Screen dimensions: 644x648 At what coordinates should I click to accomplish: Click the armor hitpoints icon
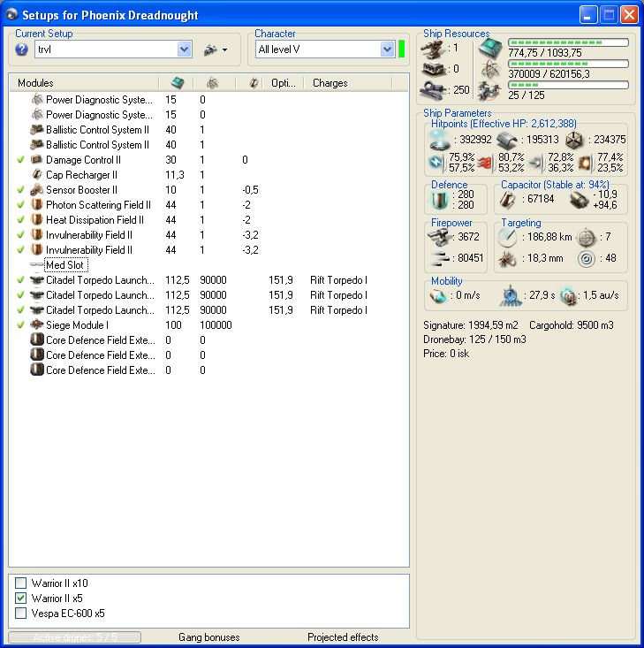tap(507, 140)
